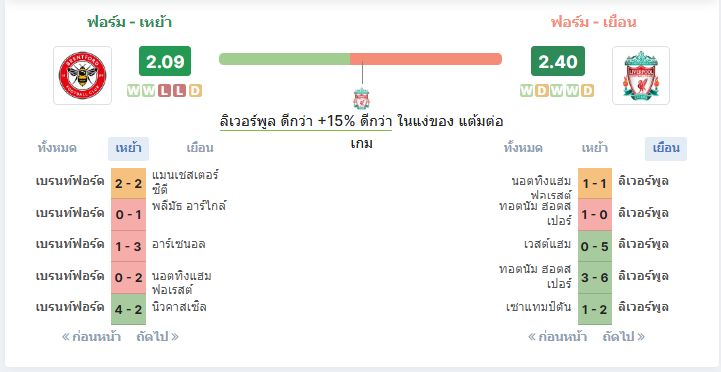Click the Liverpool club crest logo

point(641,75)
